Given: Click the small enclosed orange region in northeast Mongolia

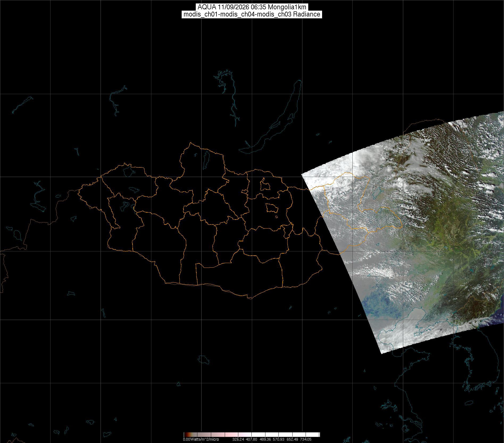Looking at the screenshot, I should 265,184.
